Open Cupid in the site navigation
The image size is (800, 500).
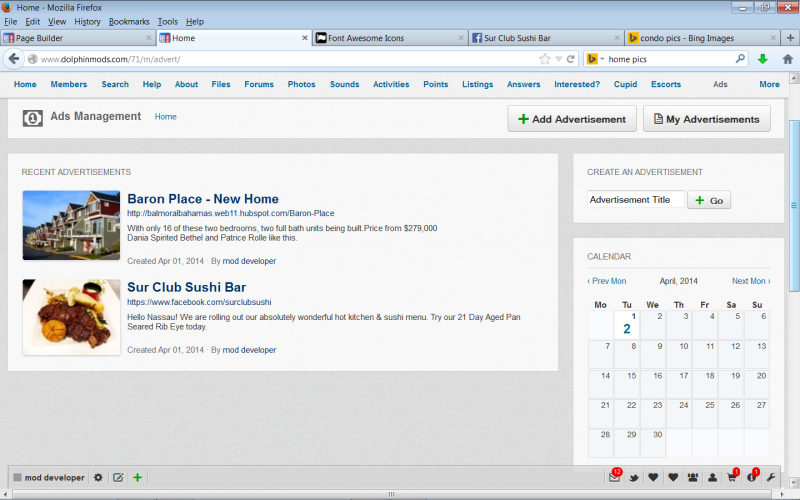click(625, 84)
